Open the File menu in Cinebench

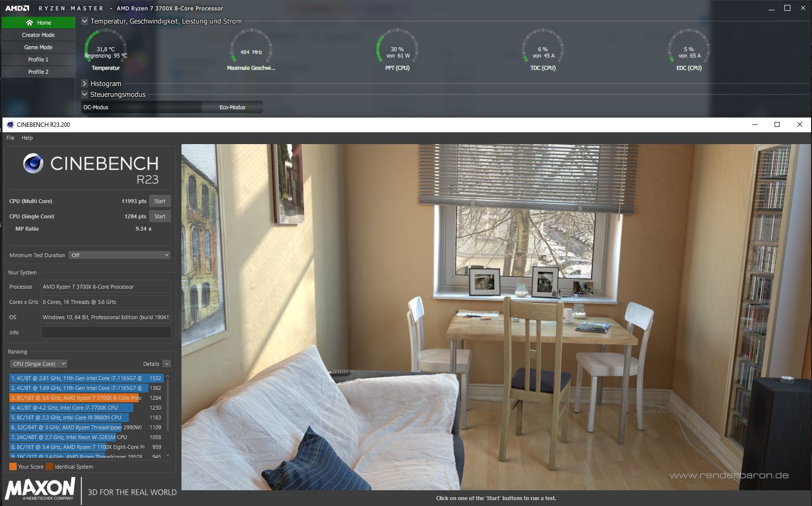point(10,138)
